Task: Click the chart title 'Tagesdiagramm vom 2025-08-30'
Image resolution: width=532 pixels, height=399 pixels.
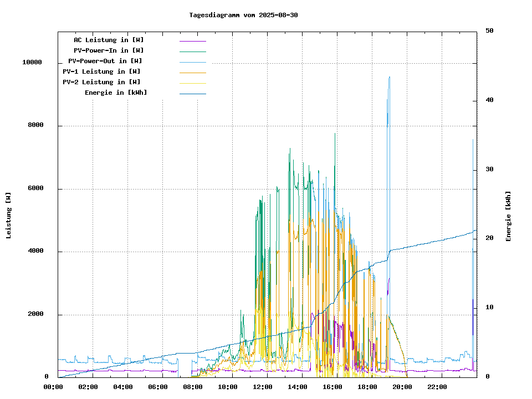Action: pyautogui.click(x=243, y=15)
